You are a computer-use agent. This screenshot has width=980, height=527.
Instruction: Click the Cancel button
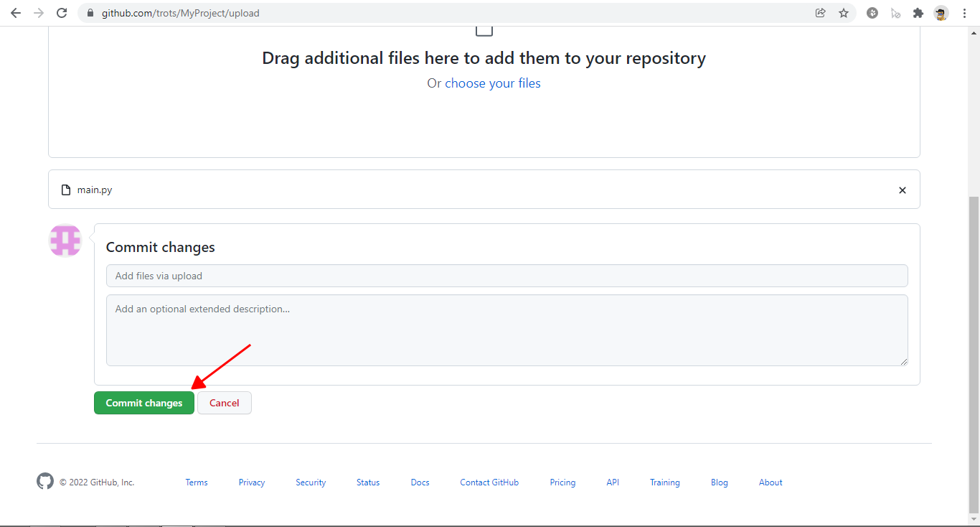[225, 403]
